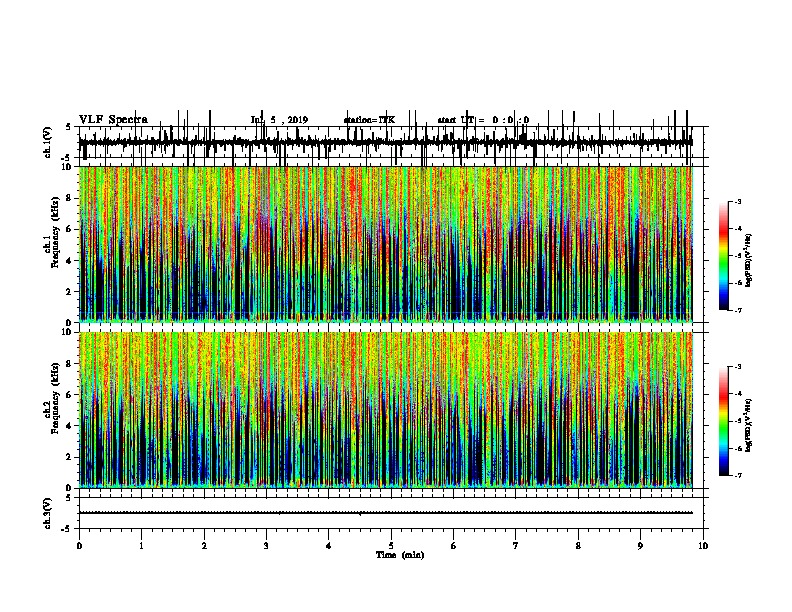Screen dimensions: 792x612
Task: Click the ch.2 color bar log(PSD) unit label
Action: 749,426
